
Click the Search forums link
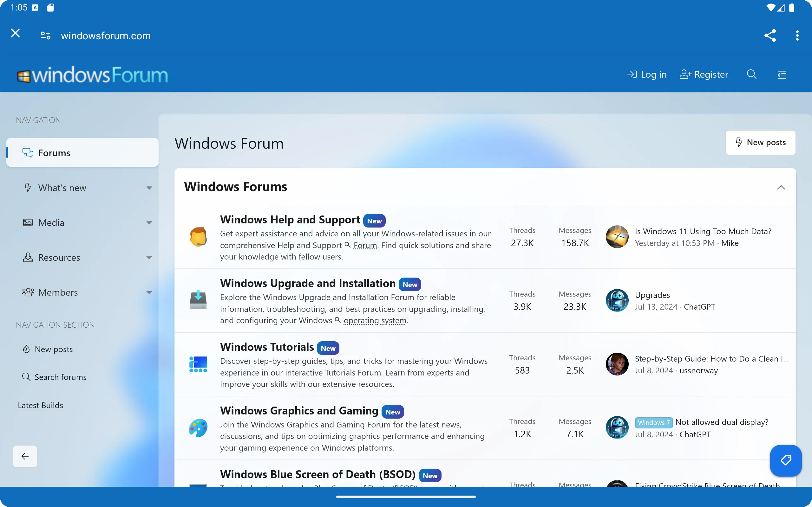point(60,376)
